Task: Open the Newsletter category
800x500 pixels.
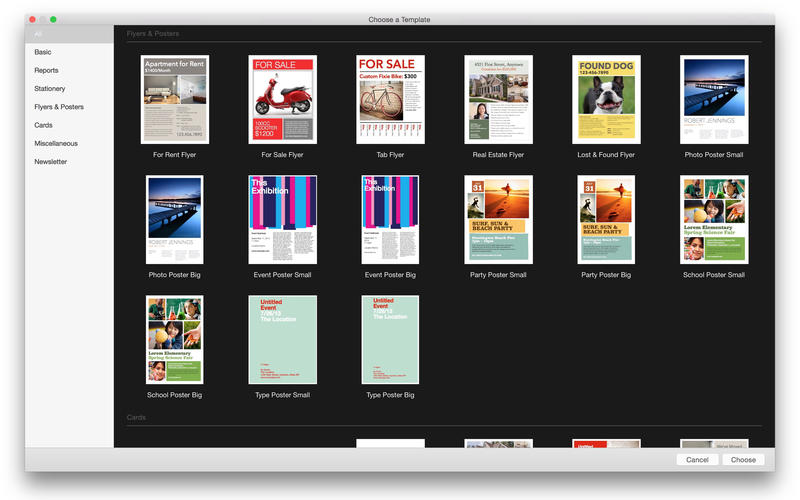Action: (x=51, y=161)
